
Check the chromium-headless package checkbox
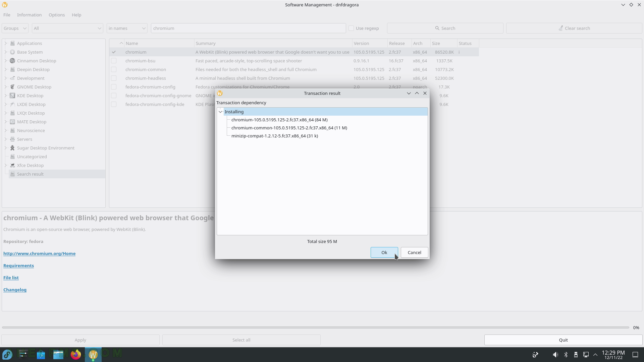point(114,78)
